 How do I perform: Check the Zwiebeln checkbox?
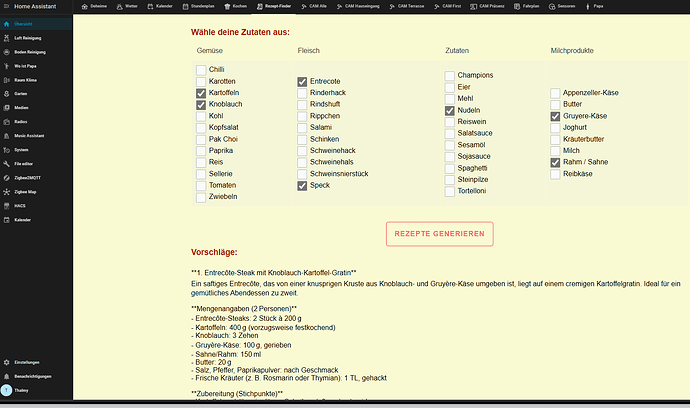[201, 197]
